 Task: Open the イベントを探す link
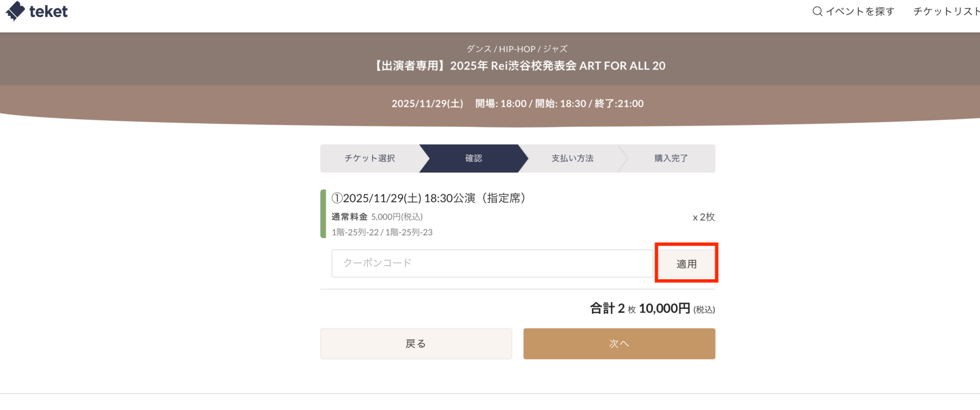point(860,11)
